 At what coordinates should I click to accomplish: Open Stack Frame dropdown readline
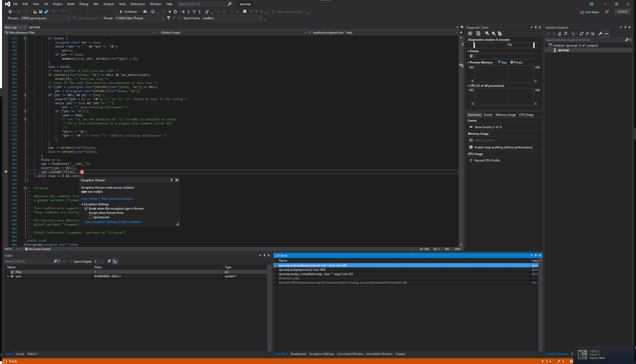[x=232, y=18]
